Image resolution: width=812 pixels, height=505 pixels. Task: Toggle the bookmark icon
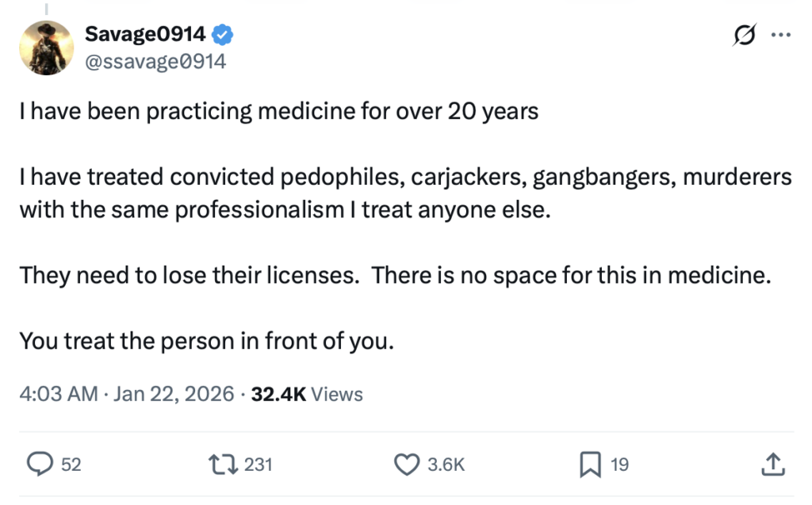(x=589, y=464)
